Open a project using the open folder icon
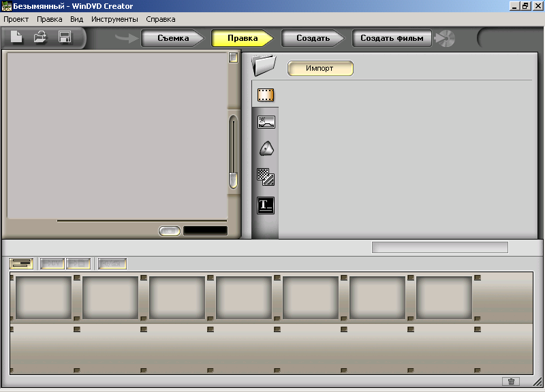 (40, 37)
